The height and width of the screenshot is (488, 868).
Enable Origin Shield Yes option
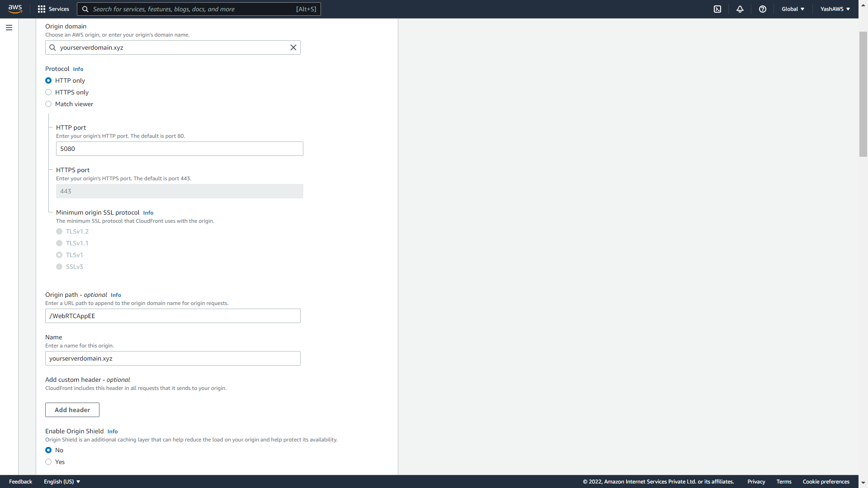tap(48, 461)
